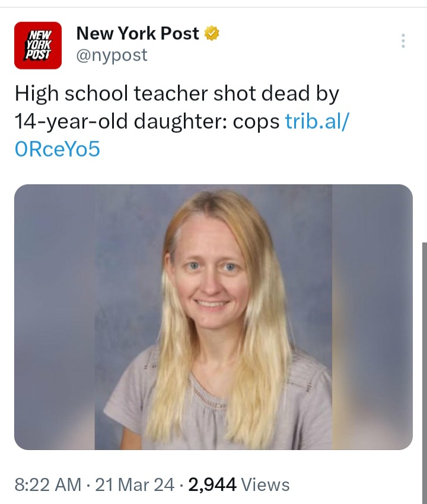Click the word Views

[265, 484]
